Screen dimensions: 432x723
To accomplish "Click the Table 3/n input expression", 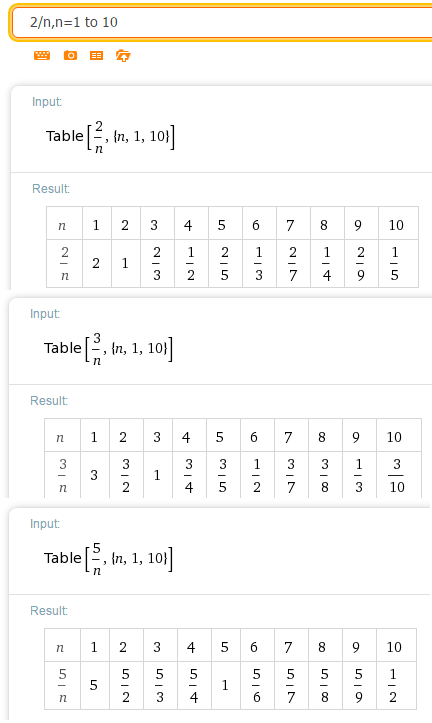I will click(108, 349).
